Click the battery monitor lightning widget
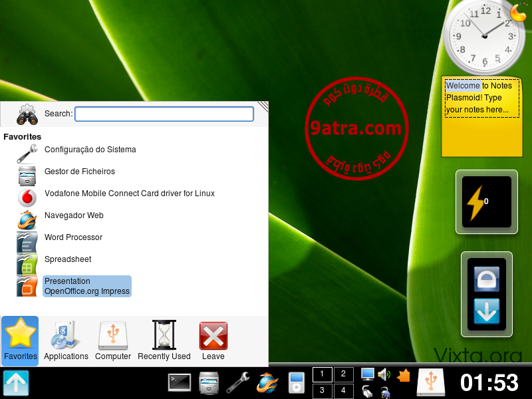Image resolution: width=532 pixels, height=399 pixels. point(487,202)
